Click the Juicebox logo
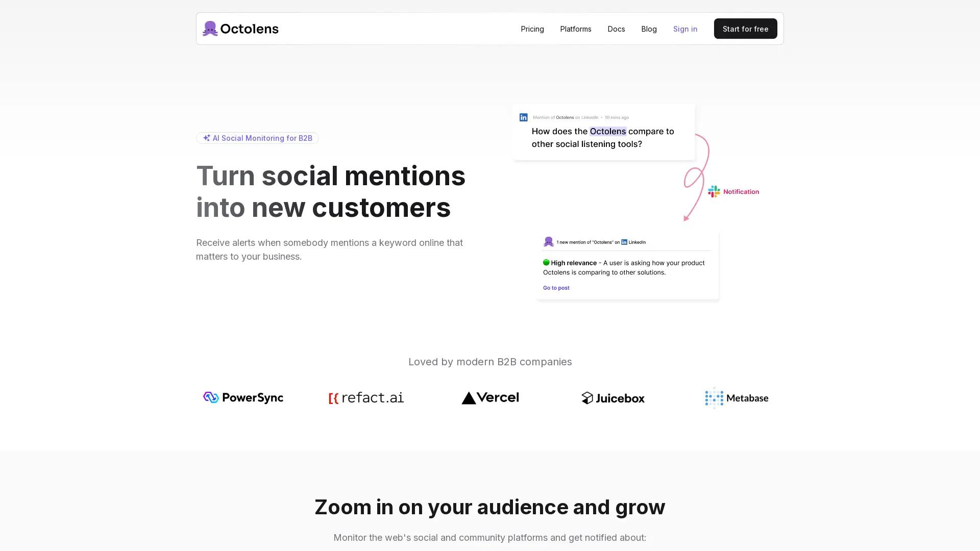The width and height of the screenshot is (980, 551). (x=612, y=398)
